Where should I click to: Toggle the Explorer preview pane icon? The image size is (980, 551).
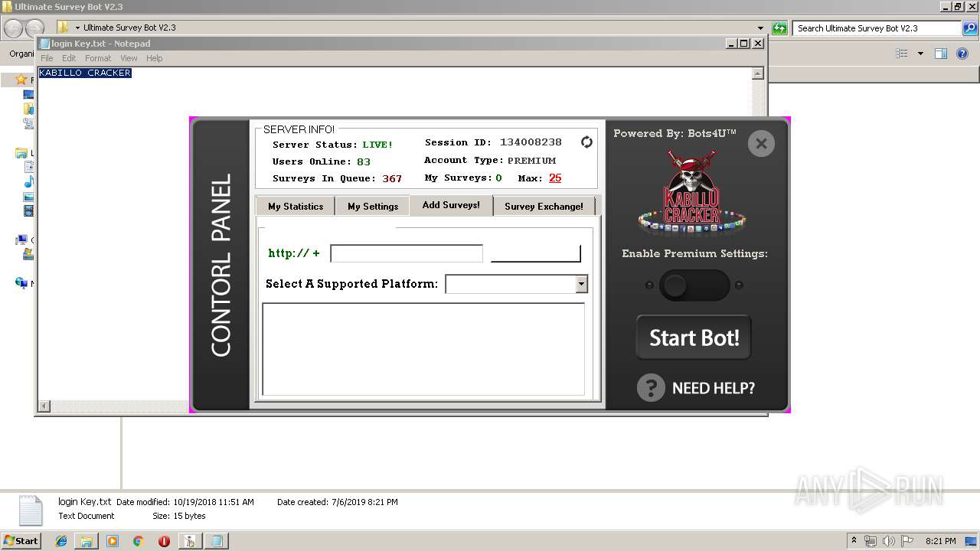pos(941,54)
